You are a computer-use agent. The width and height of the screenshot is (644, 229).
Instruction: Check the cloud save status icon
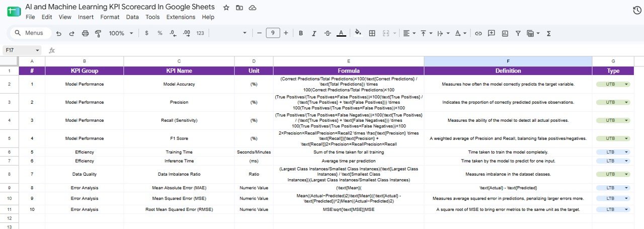253,8
